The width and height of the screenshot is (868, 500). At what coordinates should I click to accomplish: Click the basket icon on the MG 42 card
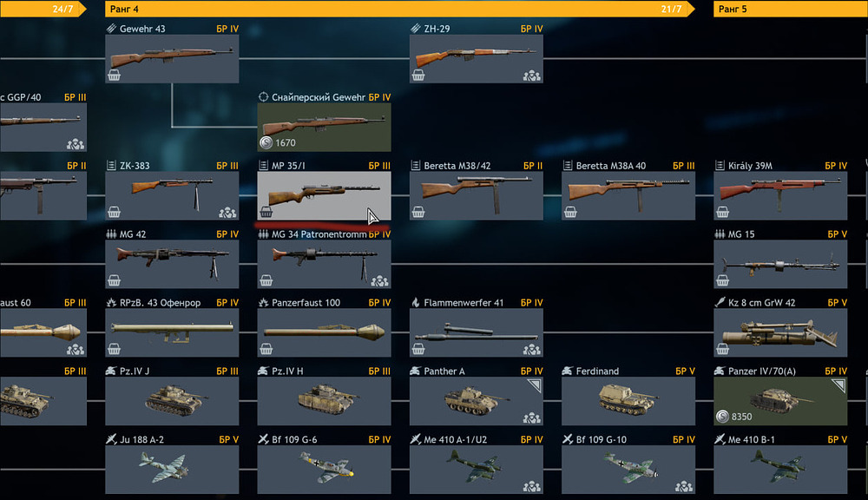coord(114,280)
